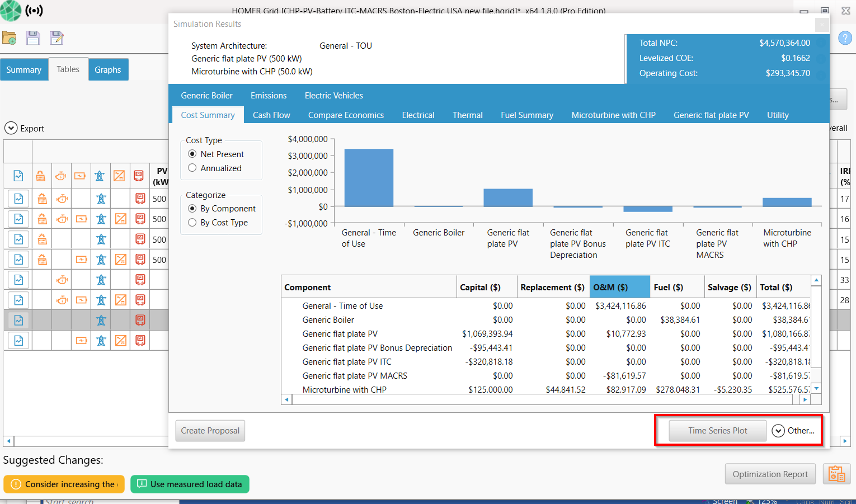Click cost table scroll-down arrow
The image size is (856, 504).
point(816,388)
